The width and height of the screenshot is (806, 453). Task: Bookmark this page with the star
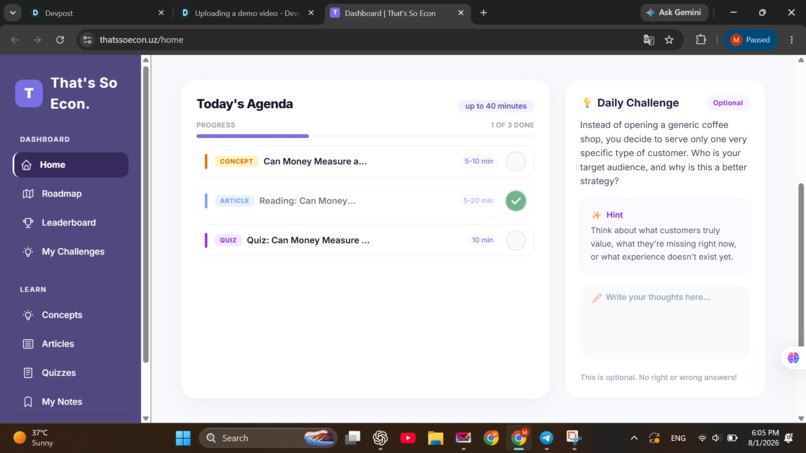click(669, 40)
